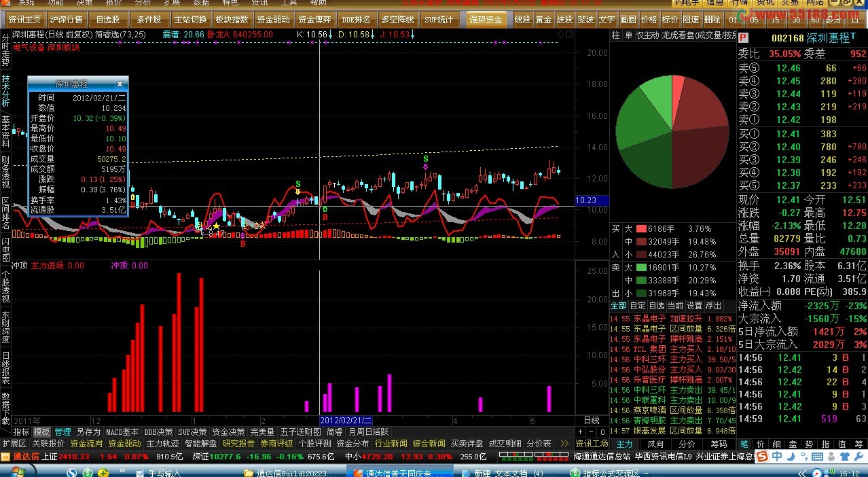Open the 券商评级 tab
Viewport: 868px width, 477px height.
(x=276, y=444)
